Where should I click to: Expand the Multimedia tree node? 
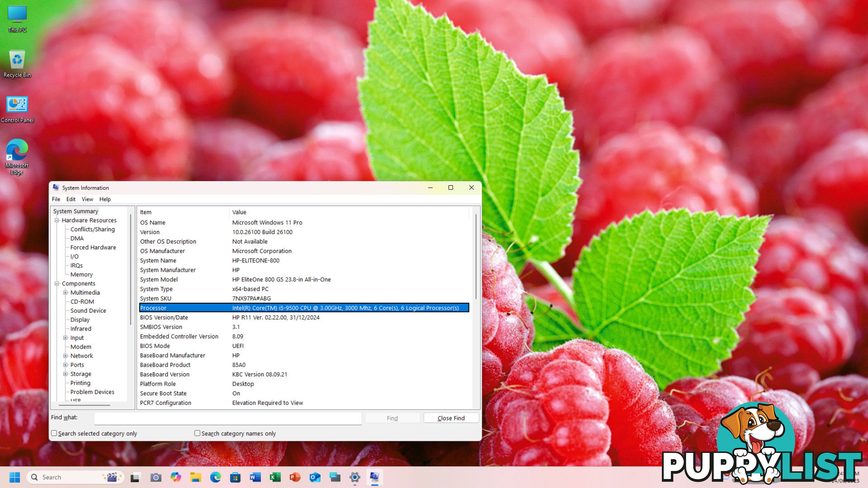click(66, 293)
